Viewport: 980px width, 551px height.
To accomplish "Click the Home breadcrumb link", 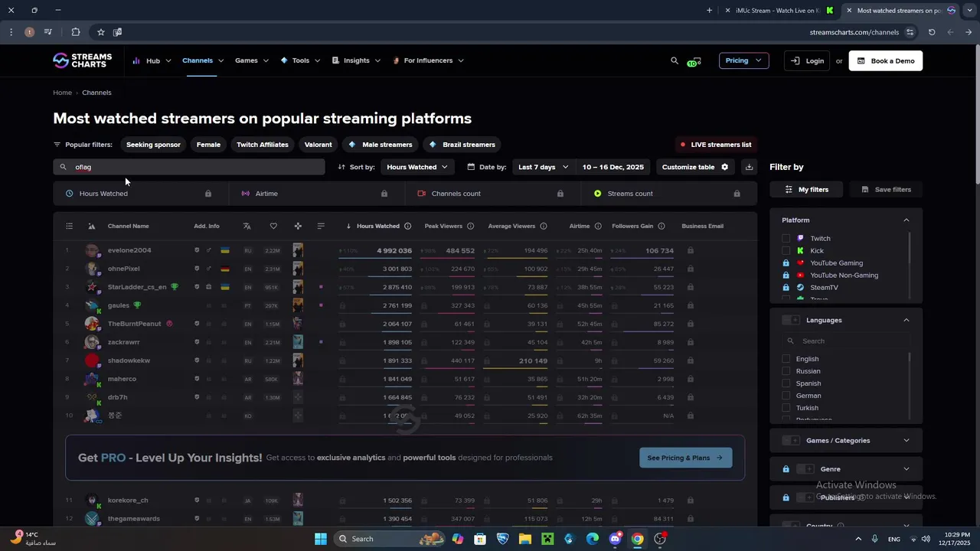I will 62,93.
